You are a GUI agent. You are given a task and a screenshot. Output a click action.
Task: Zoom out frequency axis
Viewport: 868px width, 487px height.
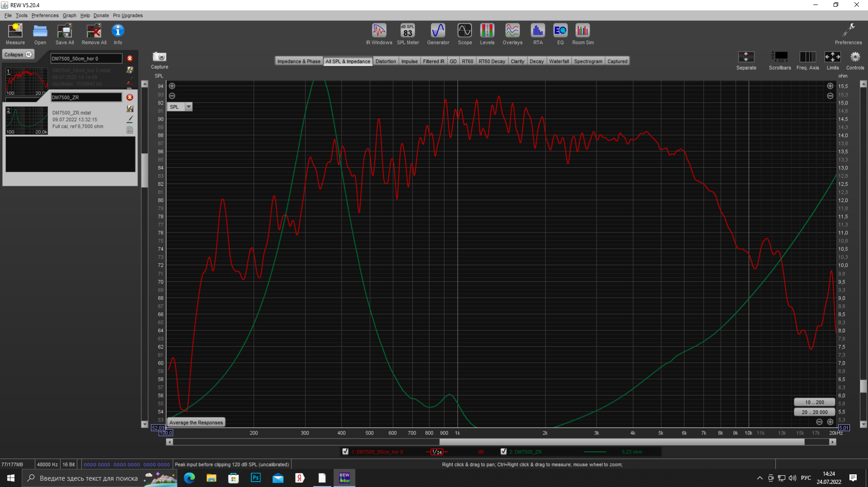819,422
